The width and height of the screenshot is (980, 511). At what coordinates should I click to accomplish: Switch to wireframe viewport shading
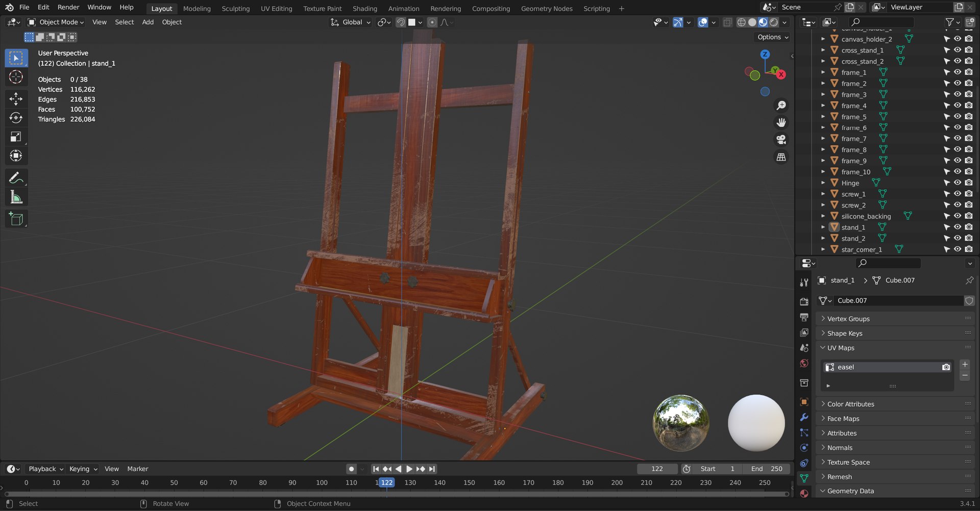(x=741, y=22)
